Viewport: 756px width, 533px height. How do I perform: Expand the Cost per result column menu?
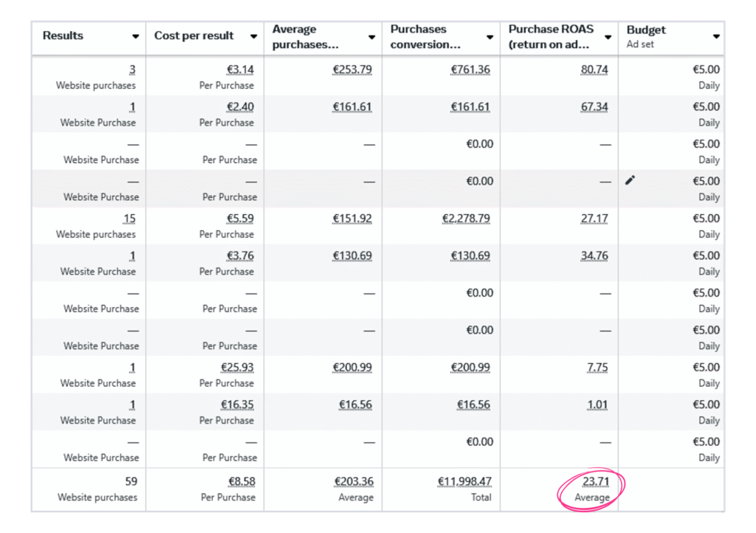[253, 36]
